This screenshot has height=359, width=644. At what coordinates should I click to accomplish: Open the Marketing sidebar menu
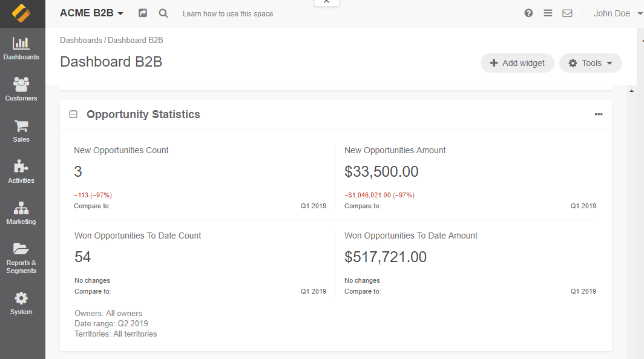point(21,212)
